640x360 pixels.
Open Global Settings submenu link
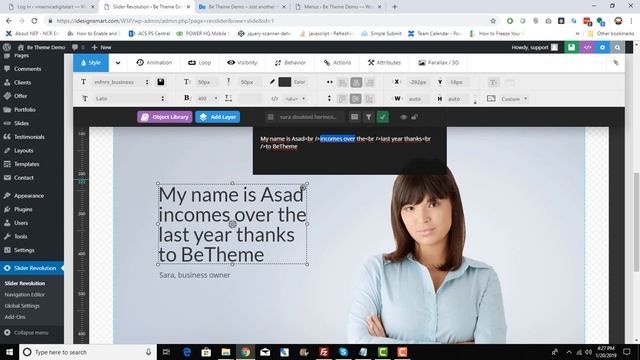22,306
